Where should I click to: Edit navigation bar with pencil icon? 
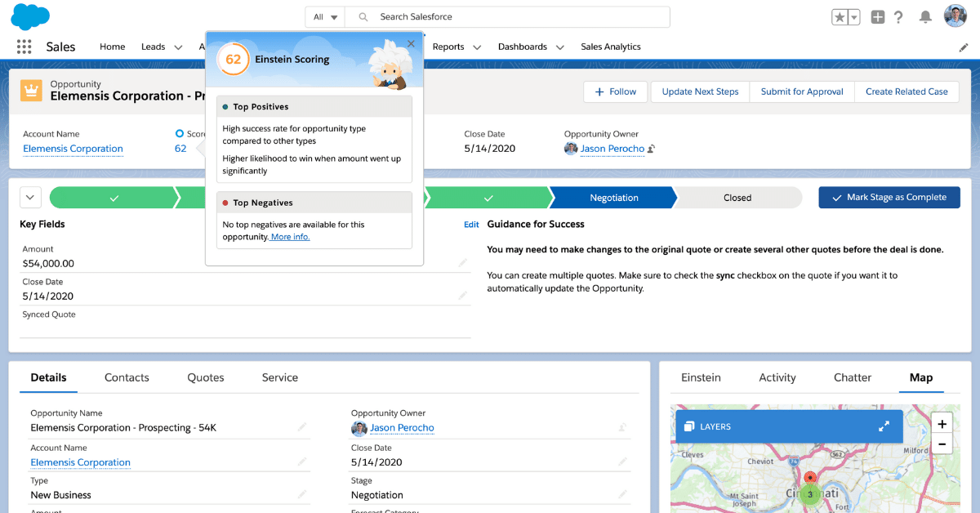(x=964, y=47)
